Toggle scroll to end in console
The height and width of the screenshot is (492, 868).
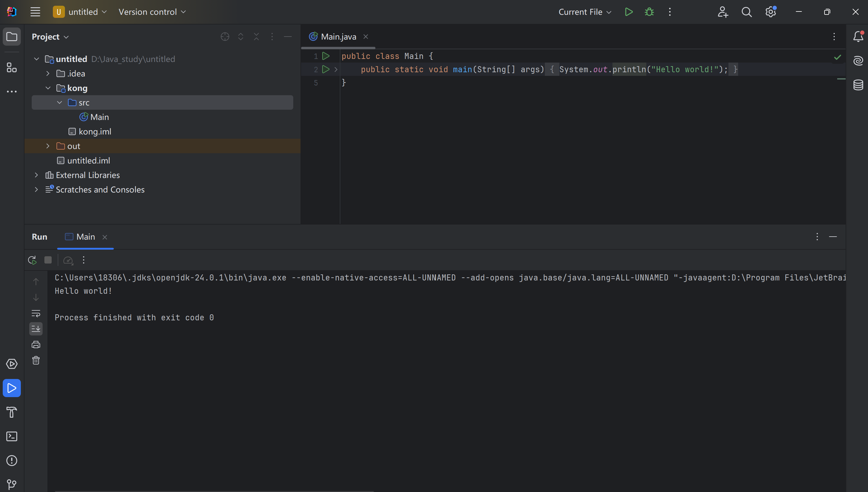coord(36,329)
